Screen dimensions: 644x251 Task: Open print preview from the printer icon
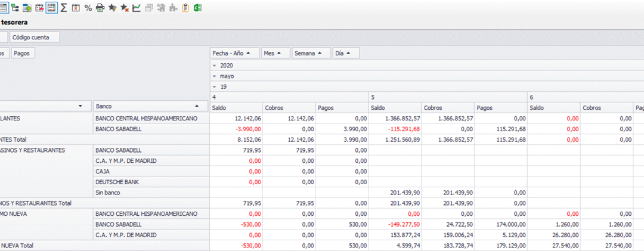tap(100, 8)
